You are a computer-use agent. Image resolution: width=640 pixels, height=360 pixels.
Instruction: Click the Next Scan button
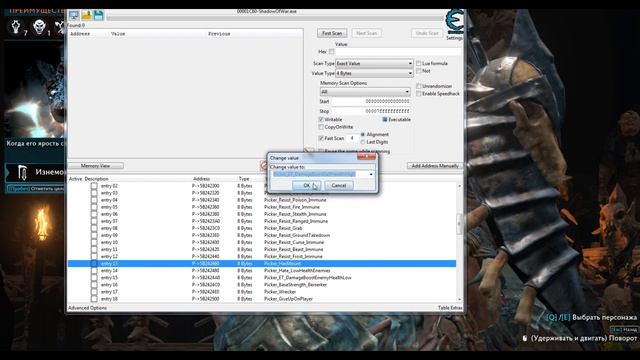[367, 33]
